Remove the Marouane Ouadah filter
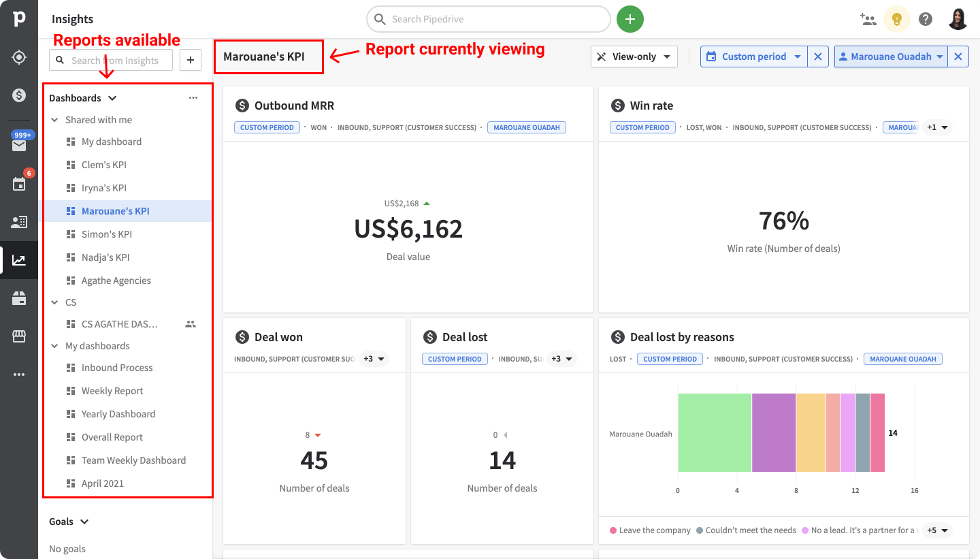Image resolution: width=980 pixels, height=559 pixels. (x=958, y=57)
